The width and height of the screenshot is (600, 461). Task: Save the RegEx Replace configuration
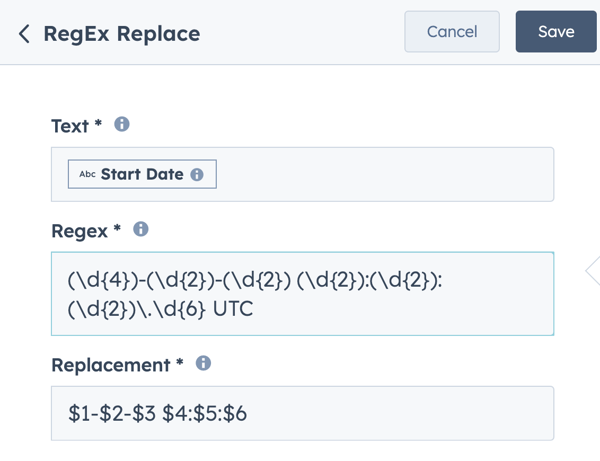556,31
